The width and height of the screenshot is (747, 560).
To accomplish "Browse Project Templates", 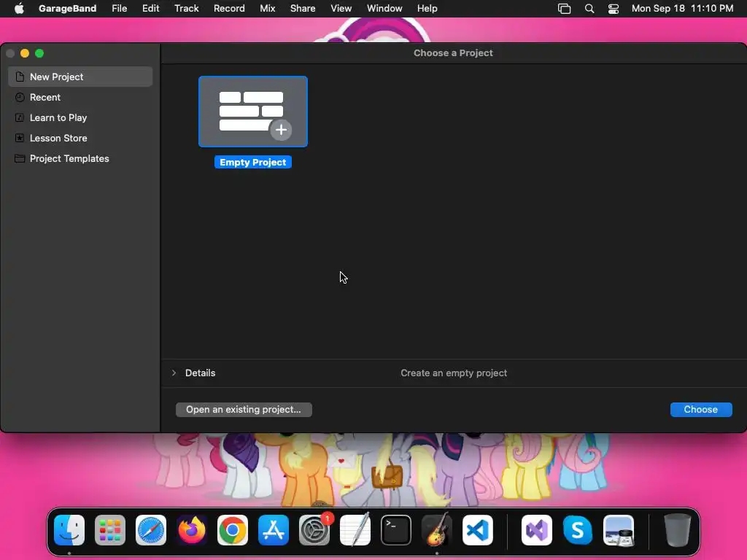I will 80,158.
